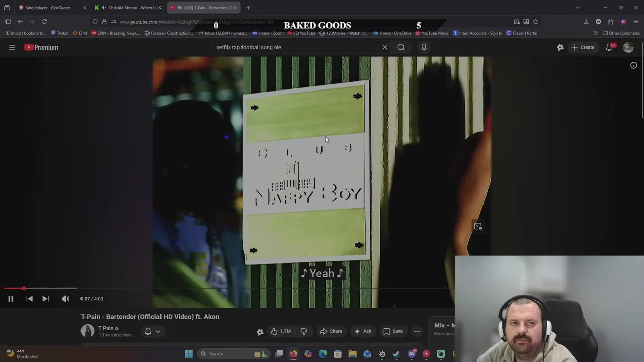Image resolution: width=644 pixels, height=362 pixels.
Task: Click the extension icon left of Create
Action: coord(560,47)
